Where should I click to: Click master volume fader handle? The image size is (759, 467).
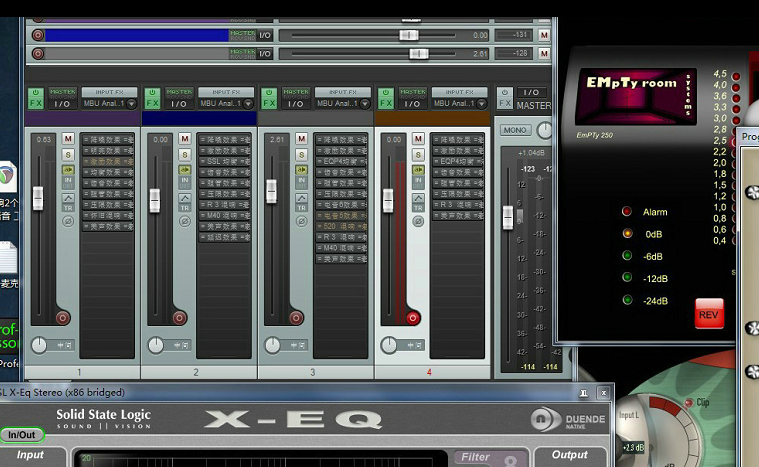pyautogui.click(x=508, y=217)
